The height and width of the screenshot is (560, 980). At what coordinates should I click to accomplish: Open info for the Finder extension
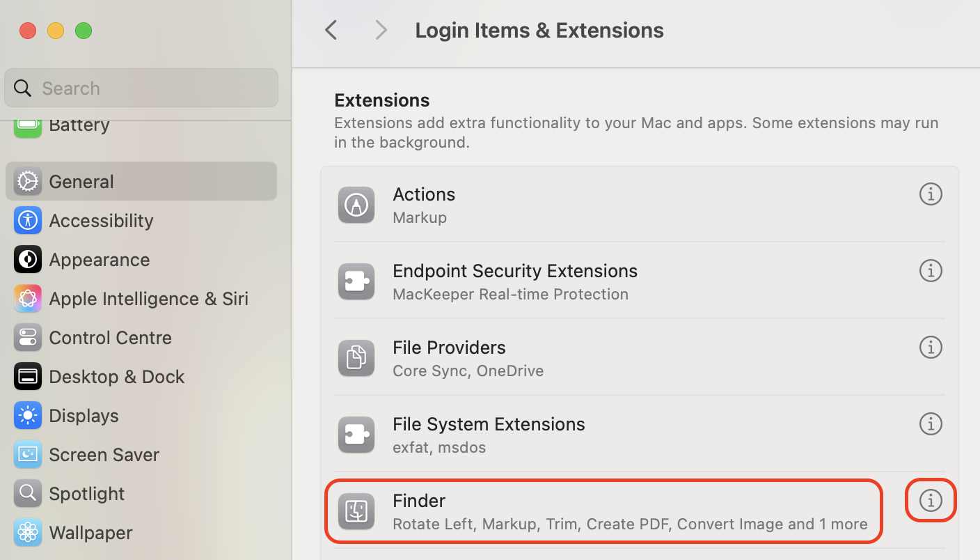coord(931,500)
